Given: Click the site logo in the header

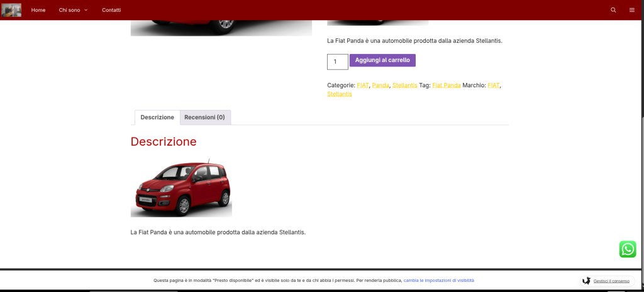Looking at the screenshot, I should [11, 10].
